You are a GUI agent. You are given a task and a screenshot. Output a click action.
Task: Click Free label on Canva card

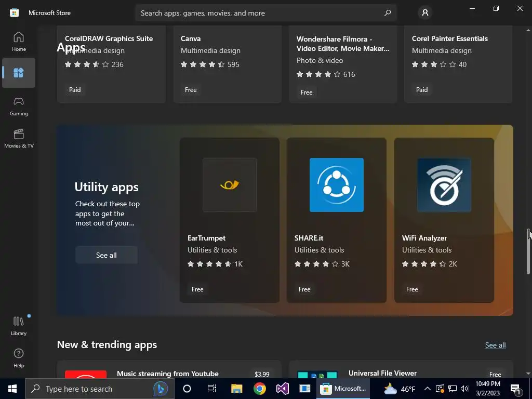click(191, 90)
